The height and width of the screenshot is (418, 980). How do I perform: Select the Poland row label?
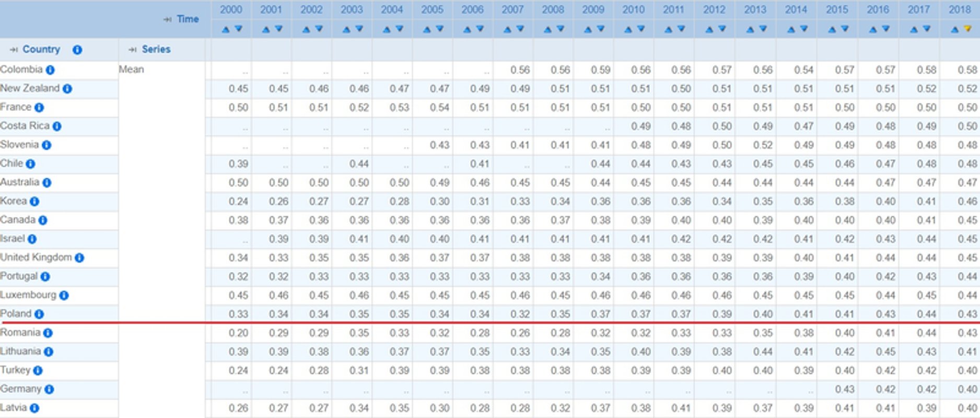[16, 313]
